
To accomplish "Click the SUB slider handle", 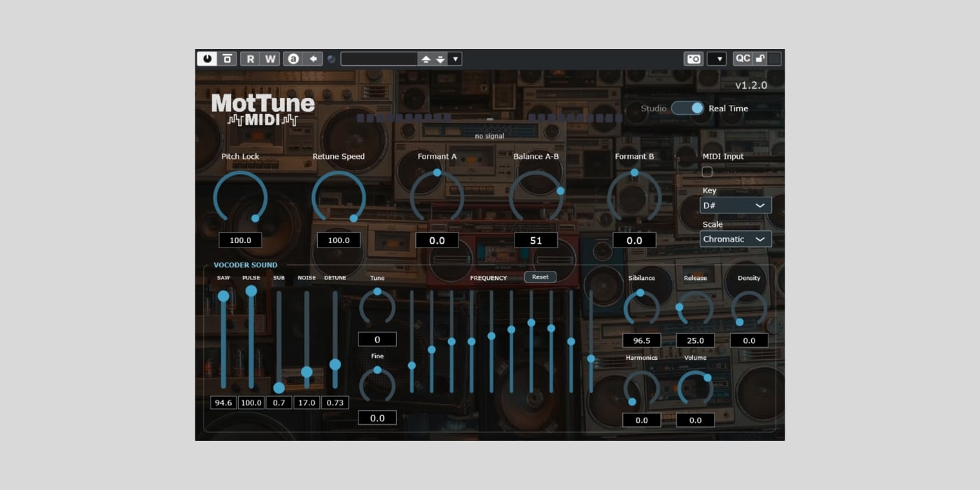I will tap(279, 388).
